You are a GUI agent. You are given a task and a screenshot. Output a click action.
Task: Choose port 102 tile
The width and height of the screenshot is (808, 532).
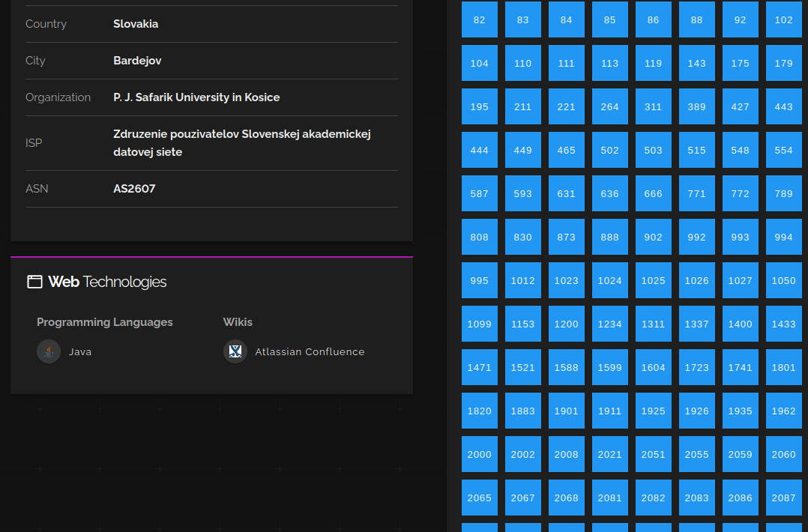783,19
